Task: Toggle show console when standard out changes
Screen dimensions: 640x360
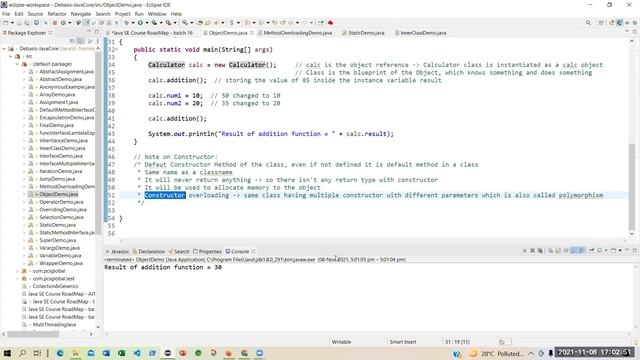Action: (x=574, y=251)
